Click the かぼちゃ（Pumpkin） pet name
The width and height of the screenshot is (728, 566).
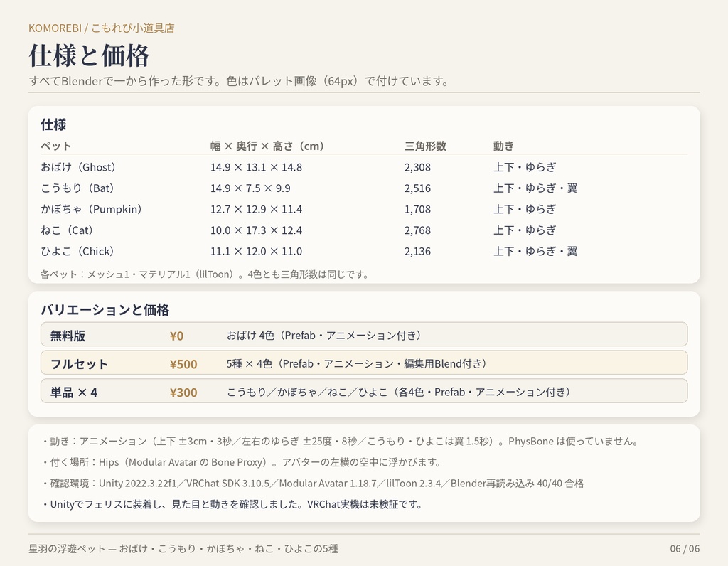[x=92, y=209]
